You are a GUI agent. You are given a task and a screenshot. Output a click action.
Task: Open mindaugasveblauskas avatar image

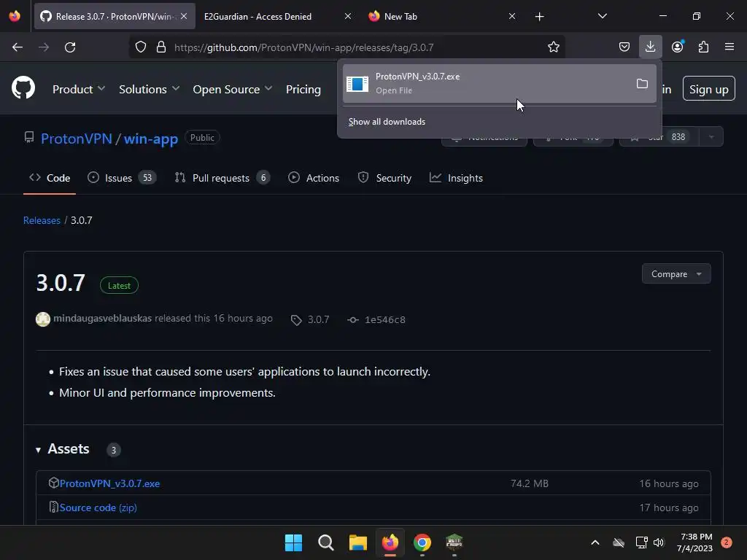[x=43, y=319]
